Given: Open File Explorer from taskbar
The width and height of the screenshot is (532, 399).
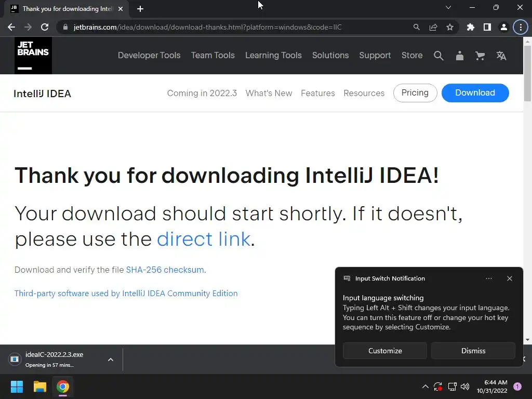Looking at the screenshot, I should point(39,387).
